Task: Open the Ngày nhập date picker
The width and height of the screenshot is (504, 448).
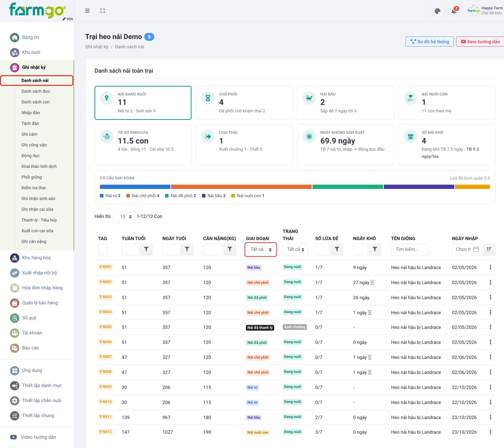Action: point(467,249)
